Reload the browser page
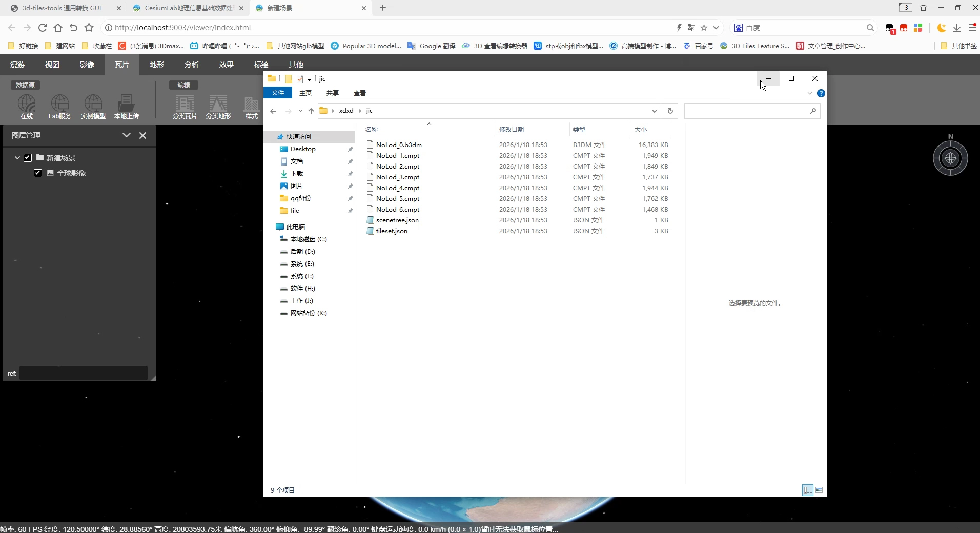This screenshot has height=533, width=980. (x=43, y=28)
